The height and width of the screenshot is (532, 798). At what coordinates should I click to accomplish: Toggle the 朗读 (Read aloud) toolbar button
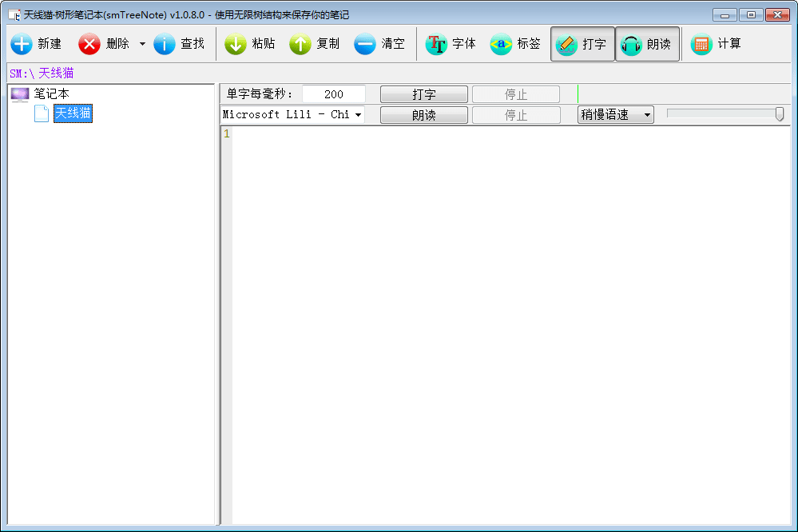coord(647,44)
